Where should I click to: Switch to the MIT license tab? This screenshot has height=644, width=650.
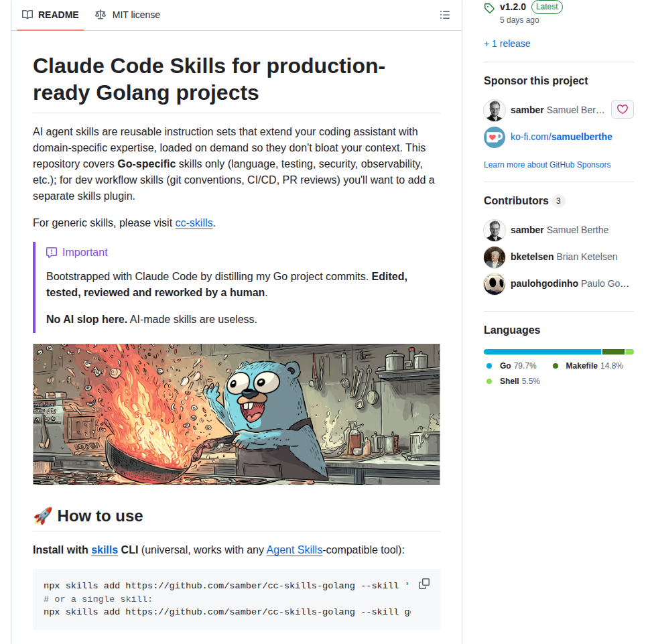[x=127, y=15]
